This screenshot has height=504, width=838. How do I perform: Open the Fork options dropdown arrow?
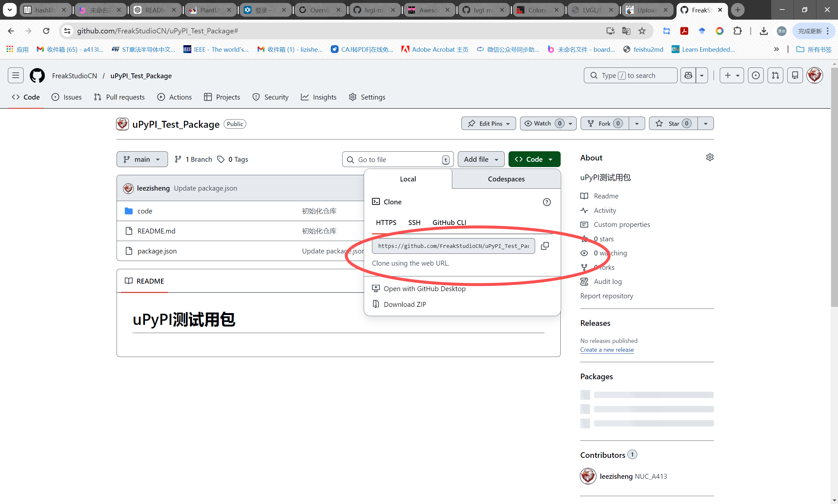click(637, 123)
